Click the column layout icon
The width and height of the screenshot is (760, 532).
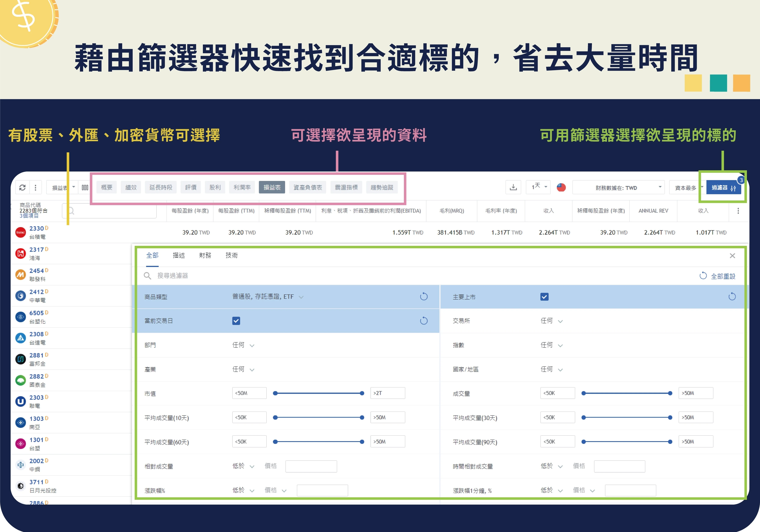85,188
